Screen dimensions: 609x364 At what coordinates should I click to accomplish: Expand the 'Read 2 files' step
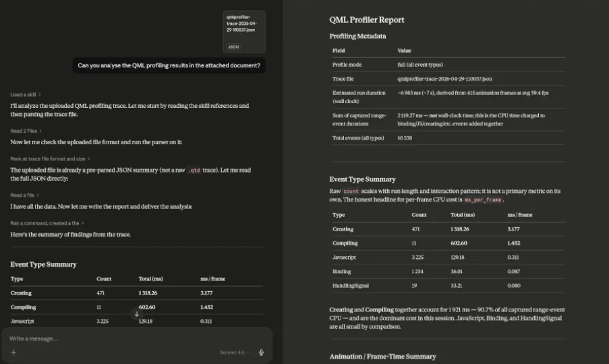pyautogui.click(x=26, y=131)
